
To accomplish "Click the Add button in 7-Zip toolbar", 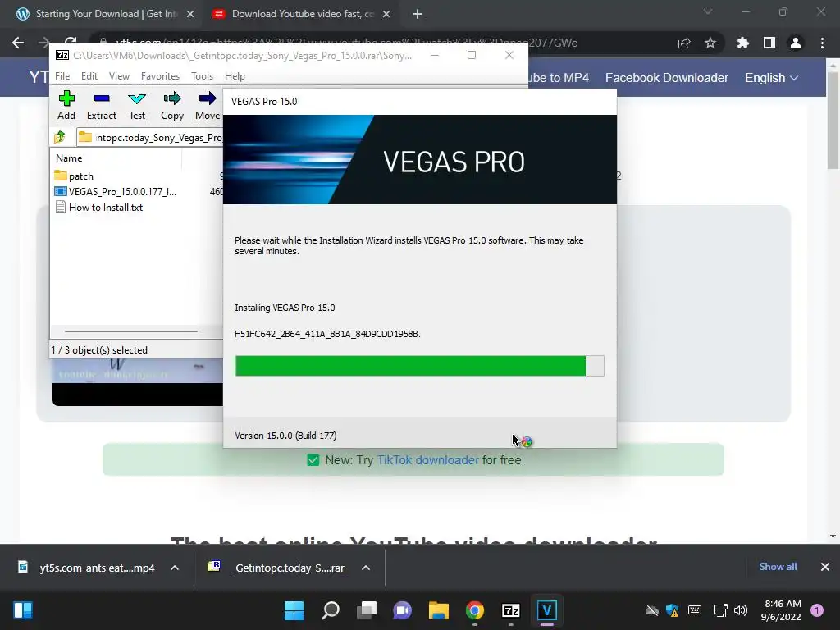I will (x=66, y=106).
